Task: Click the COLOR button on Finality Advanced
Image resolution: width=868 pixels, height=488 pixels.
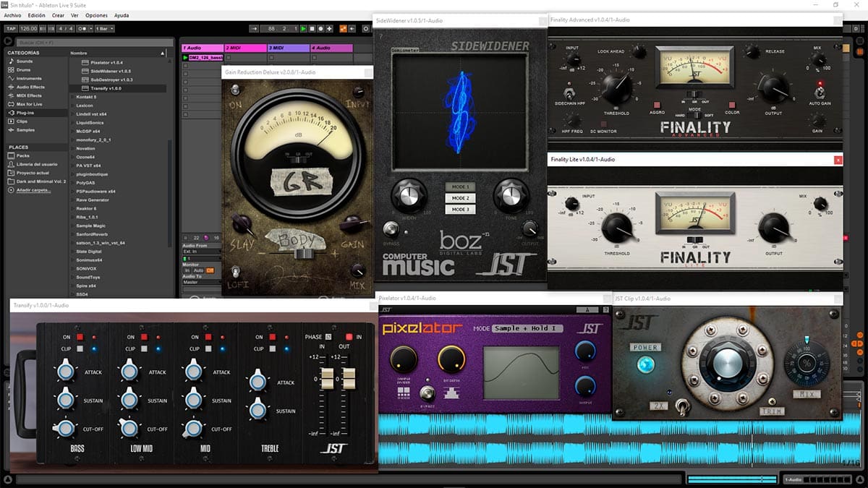Action: (731, 104)
